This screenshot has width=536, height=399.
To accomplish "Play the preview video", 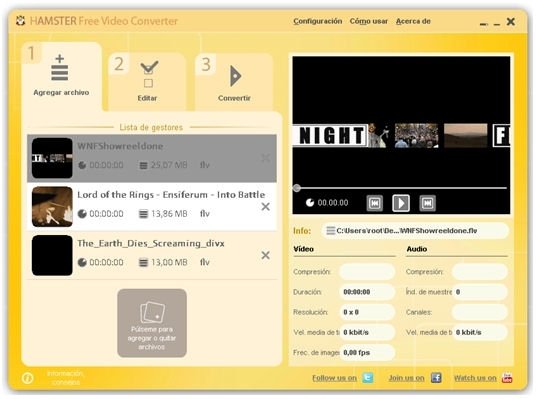I will [401, 203].
